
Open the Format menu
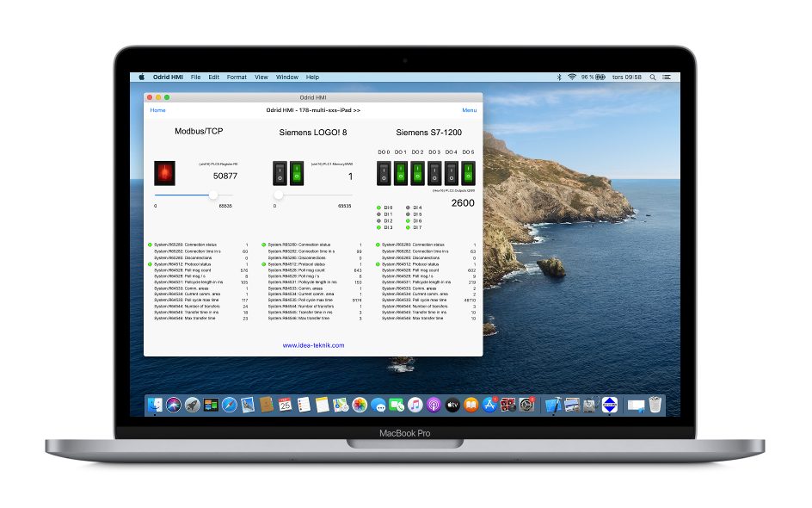(x=237, y=77)
